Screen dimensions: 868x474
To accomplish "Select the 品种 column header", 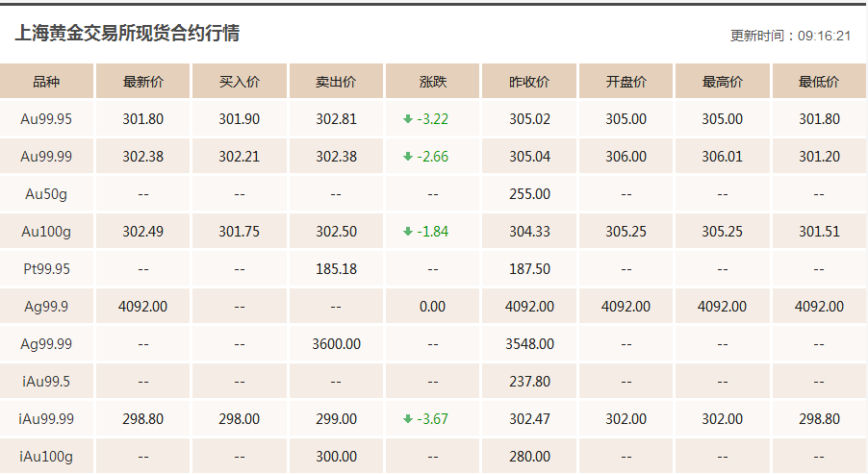I will pos(46,82).
